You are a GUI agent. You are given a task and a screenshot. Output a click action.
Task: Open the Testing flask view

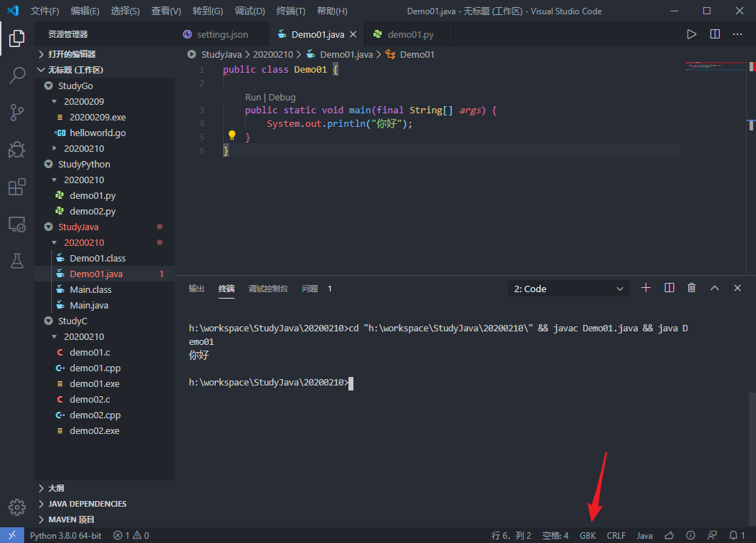(16, 261)
